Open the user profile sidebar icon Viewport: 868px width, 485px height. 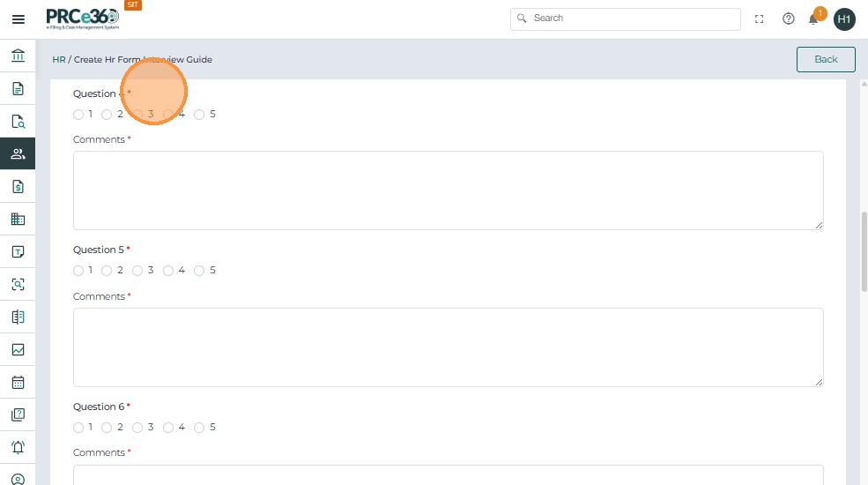18,479
